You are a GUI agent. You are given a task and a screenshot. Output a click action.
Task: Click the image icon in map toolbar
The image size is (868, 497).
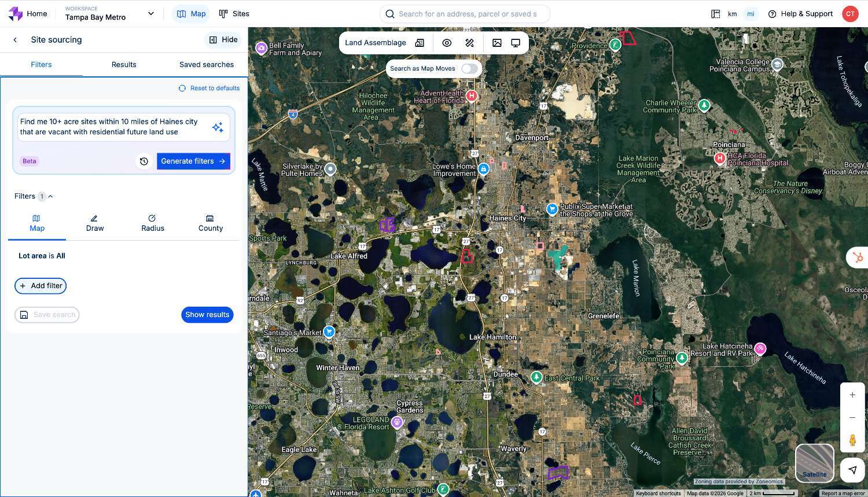[x=496, y=43]
